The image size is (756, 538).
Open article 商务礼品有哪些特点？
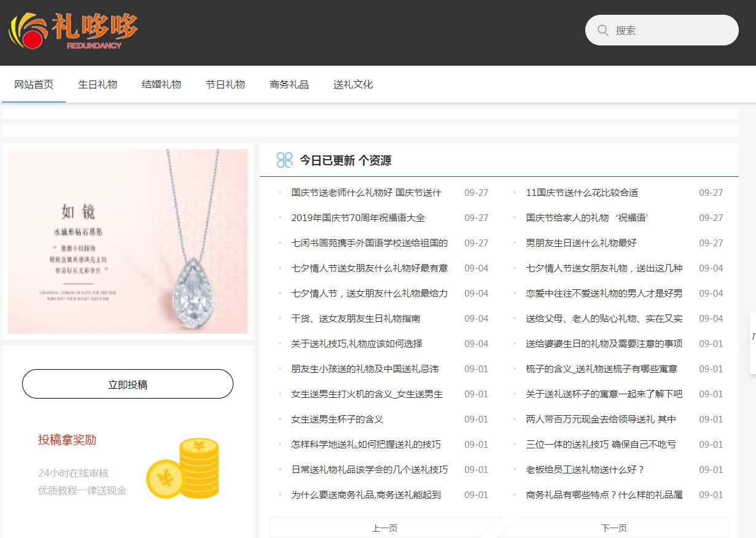(x=604, y=495)
